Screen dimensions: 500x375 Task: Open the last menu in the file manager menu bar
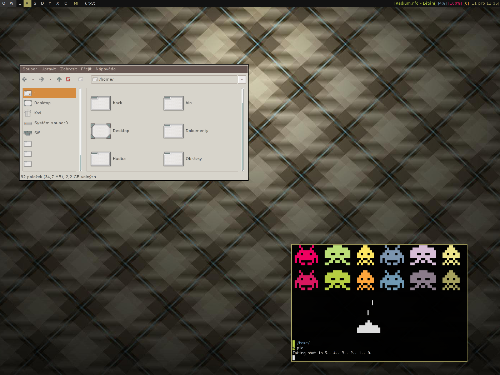(105, 69)
